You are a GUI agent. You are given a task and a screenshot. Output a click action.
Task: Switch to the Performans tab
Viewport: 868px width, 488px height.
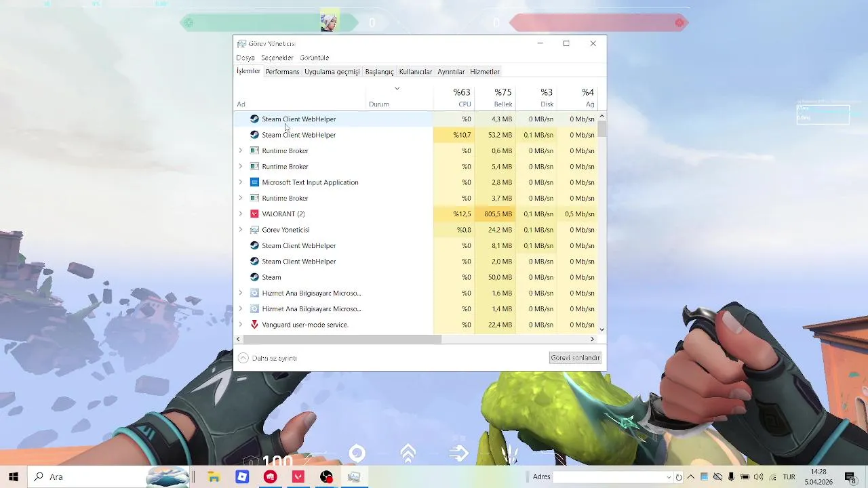pyautogui.click(x=282, y=71)
